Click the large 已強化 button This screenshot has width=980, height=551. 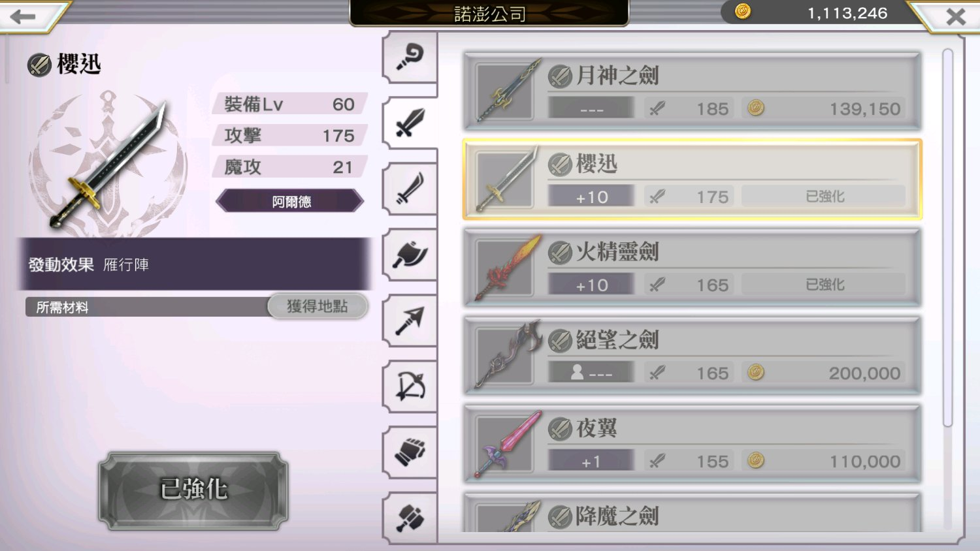[x=193, y=490]
